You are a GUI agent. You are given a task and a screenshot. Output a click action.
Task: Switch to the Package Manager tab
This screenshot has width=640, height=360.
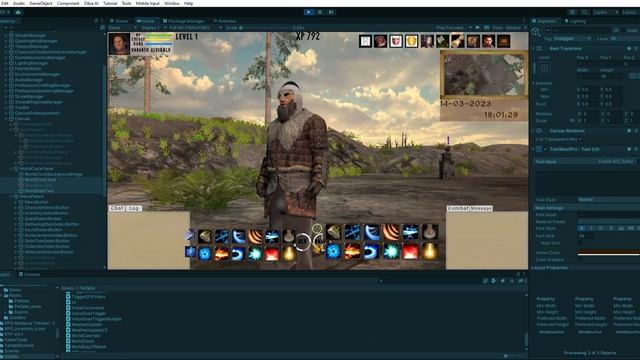(183, 21)
